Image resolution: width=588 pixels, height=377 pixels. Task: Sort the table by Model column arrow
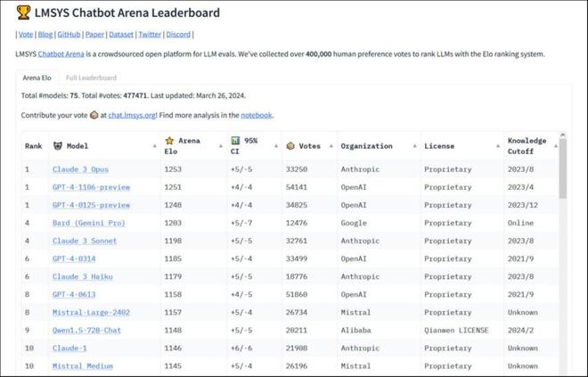click(154, 146)
